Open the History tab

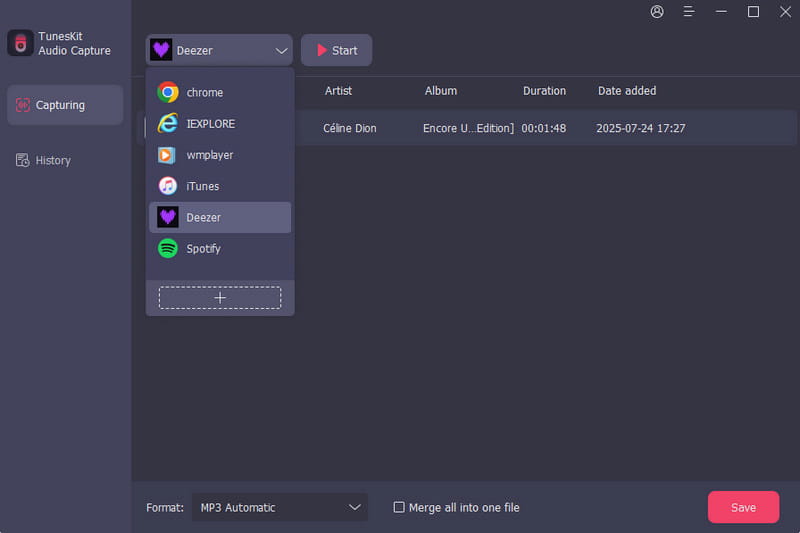(x=65, y=160)
